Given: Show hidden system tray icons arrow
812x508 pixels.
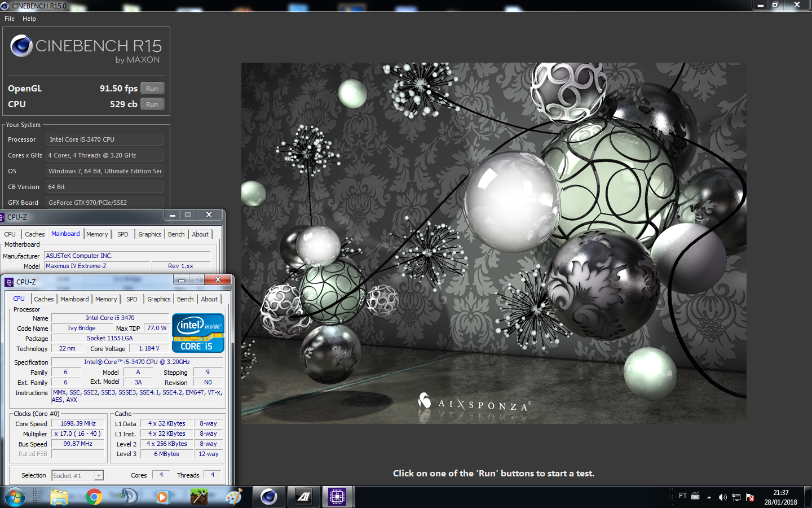Looking at the screenshot, I should 709,497.
